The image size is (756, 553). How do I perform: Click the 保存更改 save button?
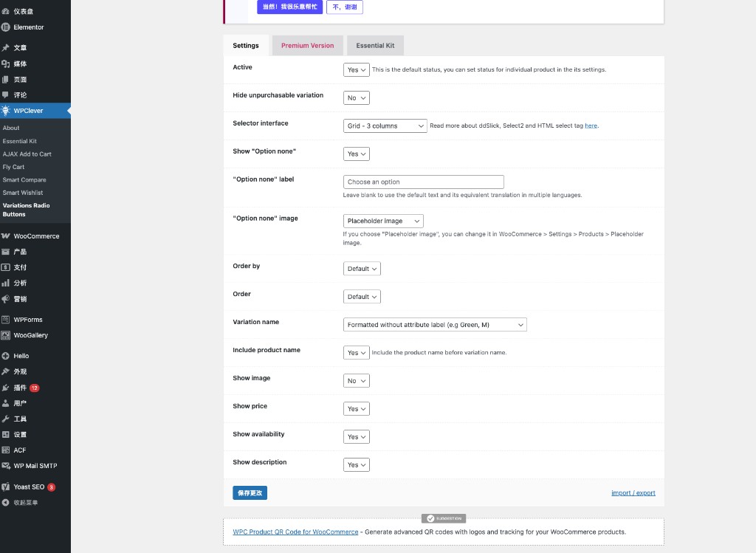(250, 492)
